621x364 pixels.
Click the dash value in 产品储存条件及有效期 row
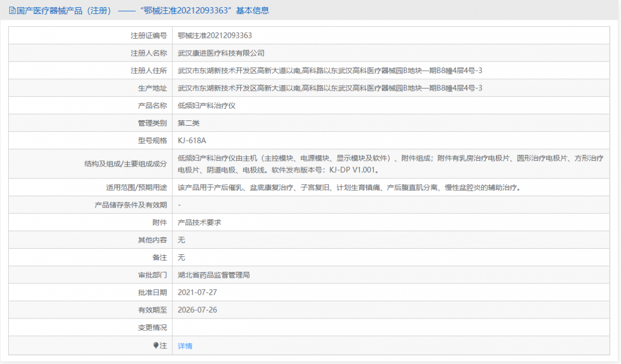[x=179, y=205]
